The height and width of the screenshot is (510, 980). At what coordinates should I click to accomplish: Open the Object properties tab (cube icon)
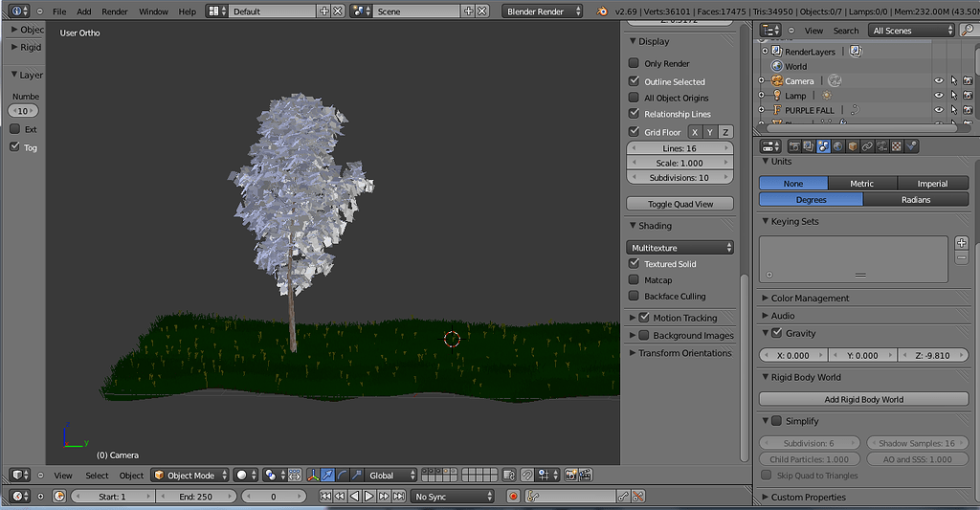point(853,146)
